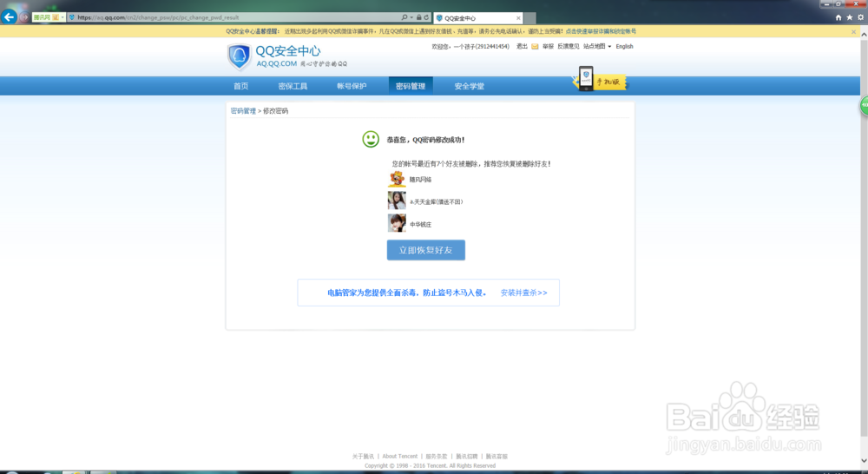
Task: Click scrollbar down arrow on page
Action: pyautogui.click(x=864, y=461)
